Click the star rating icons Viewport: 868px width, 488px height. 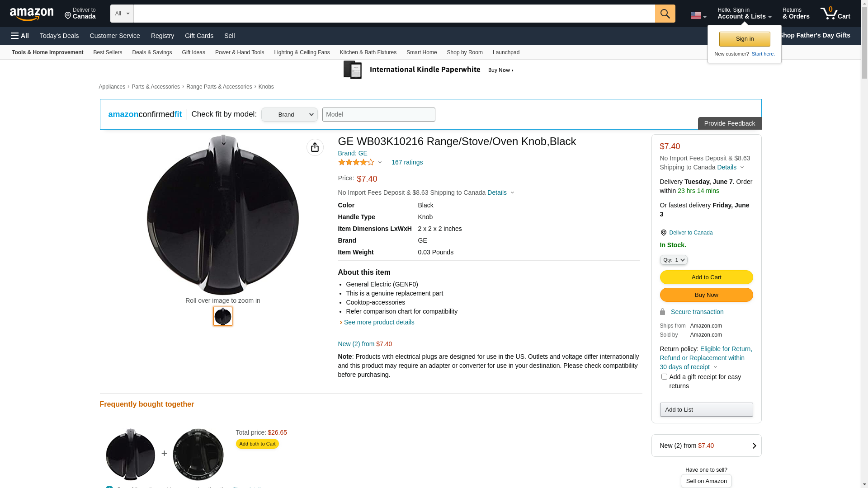356,162
